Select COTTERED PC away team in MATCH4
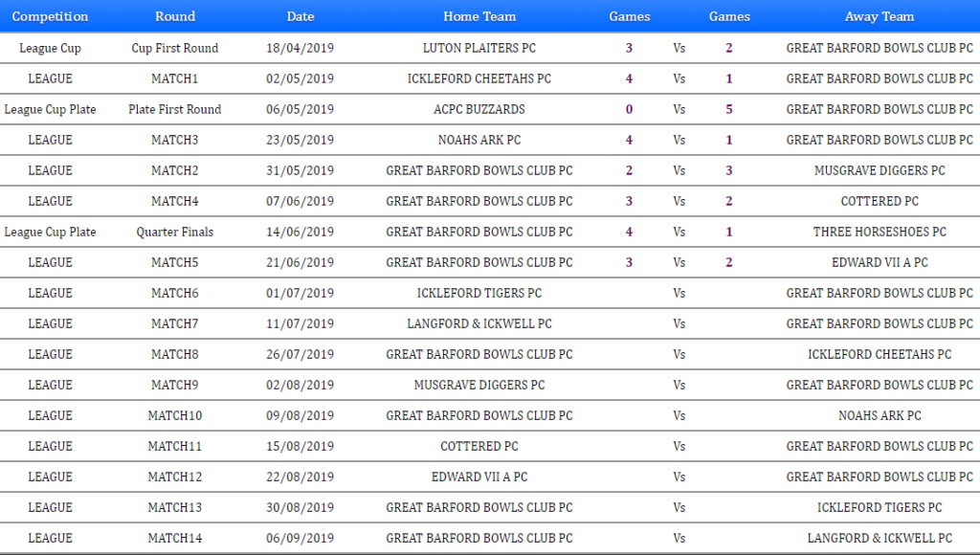Screen dimensions: 980x555 pos(880,201)
